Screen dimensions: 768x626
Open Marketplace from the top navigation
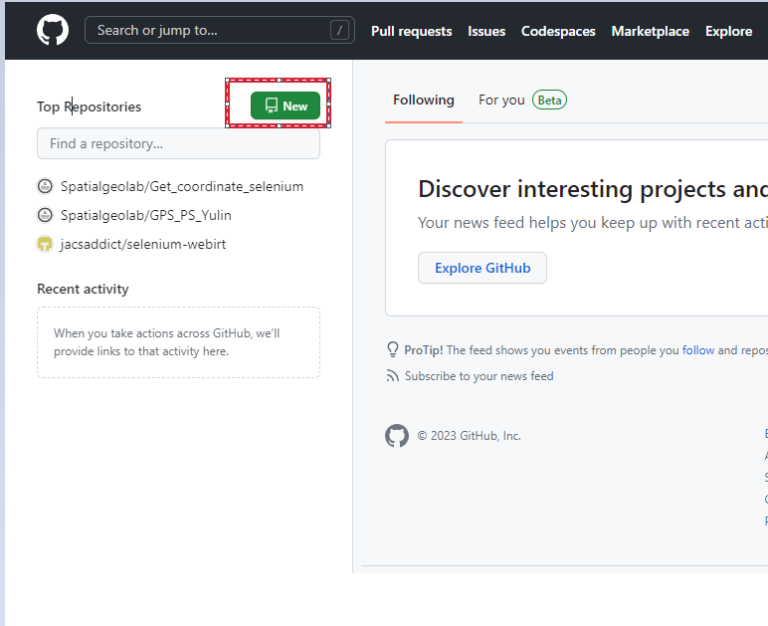click(x=650, y=31)
